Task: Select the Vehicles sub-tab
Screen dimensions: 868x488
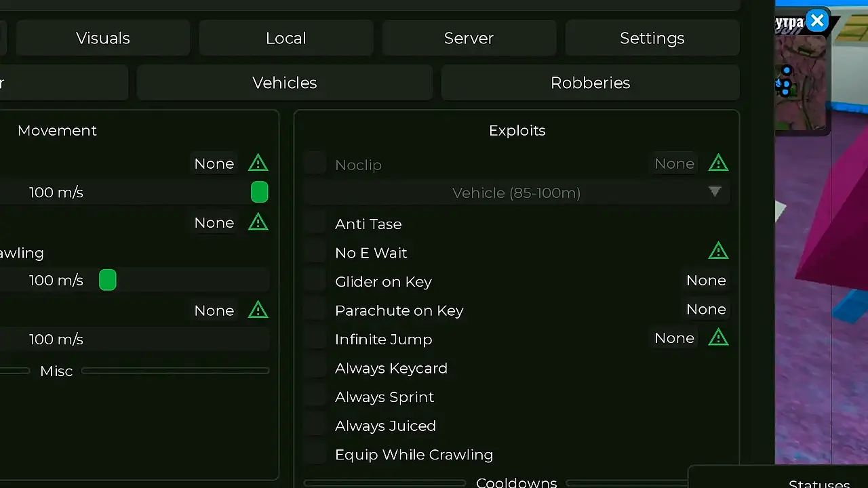Action: coord(285,83)
